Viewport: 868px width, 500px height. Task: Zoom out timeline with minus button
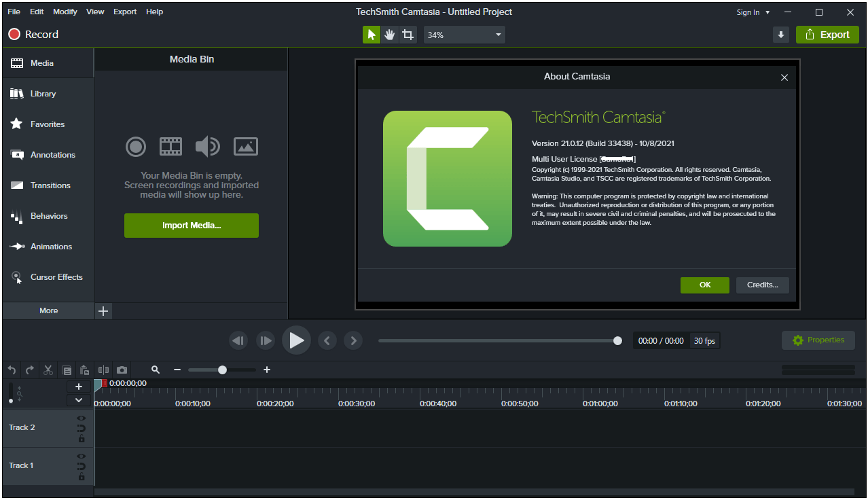click(177, 370)
